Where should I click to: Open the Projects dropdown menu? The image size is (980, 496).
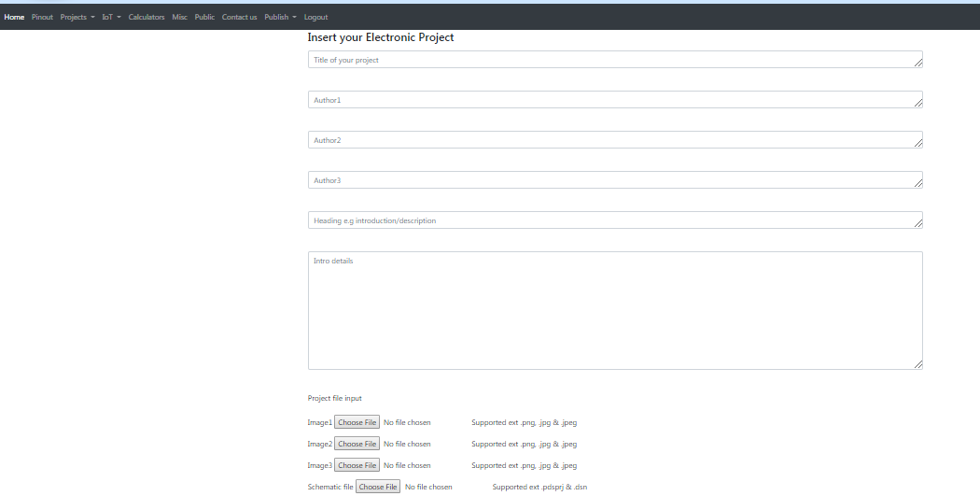77,17
